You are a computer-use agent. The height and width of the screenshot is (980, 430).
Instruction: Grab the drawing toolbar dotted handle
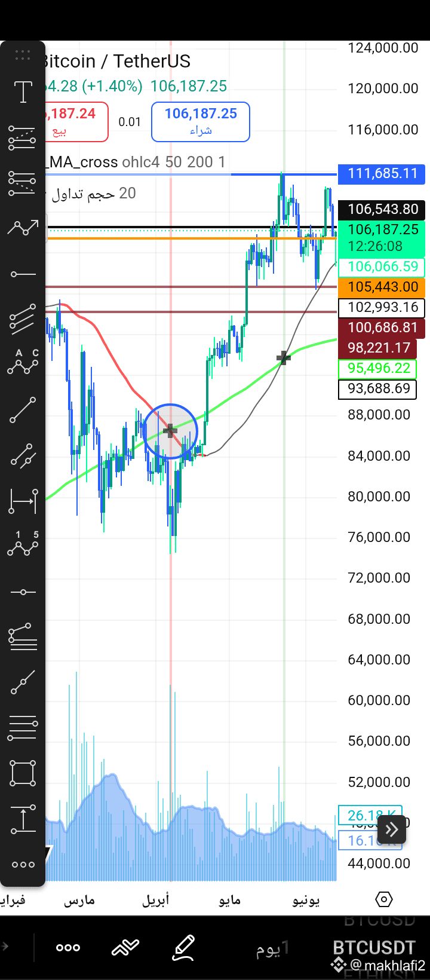click(x=23, y=55)
